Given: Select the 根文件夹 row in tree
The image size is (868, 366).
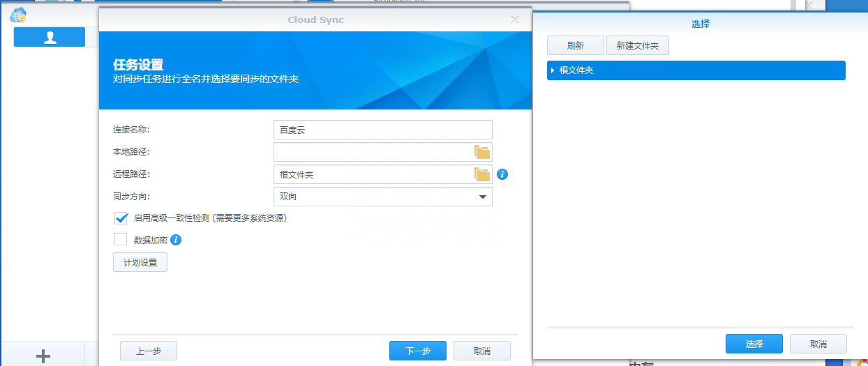Looking at the screenshot, I should click(698, 70).
